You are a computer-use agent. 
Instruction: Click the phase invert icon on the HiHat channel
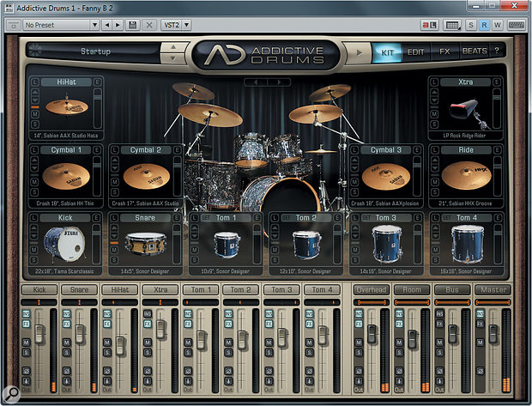107,371
